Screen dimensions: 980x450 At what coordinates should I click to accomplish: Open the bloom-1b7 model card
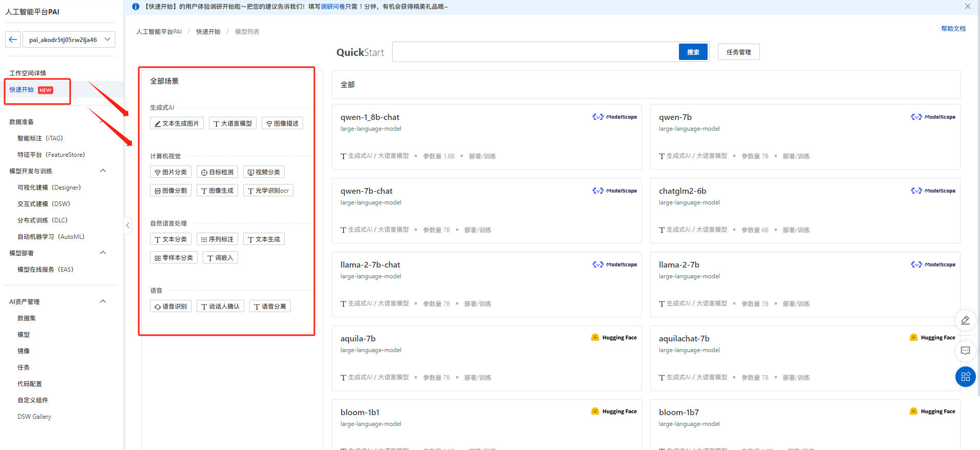coord(805,425)
